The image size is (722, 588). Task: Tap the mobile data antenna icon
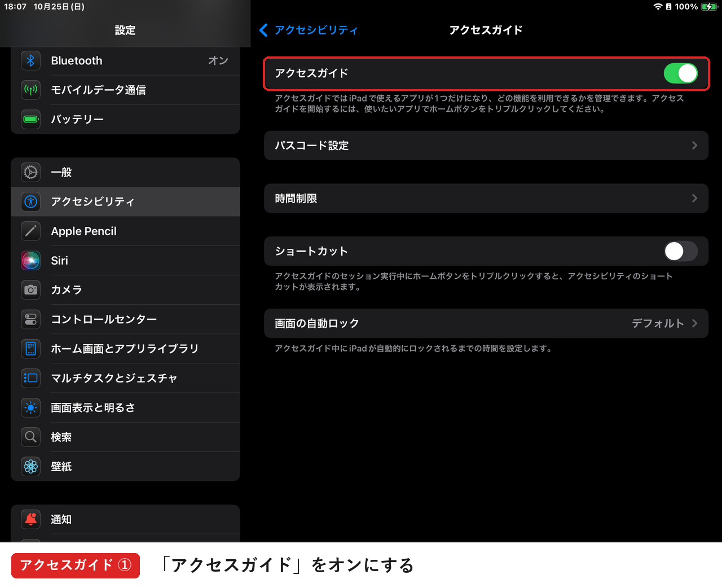pyautogui.click(x=31, y=90)
